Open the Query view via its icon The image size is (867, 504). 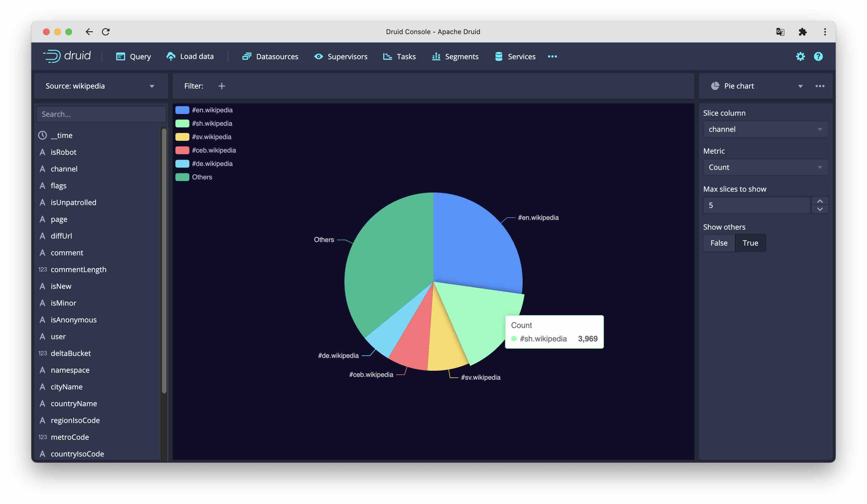120,56
